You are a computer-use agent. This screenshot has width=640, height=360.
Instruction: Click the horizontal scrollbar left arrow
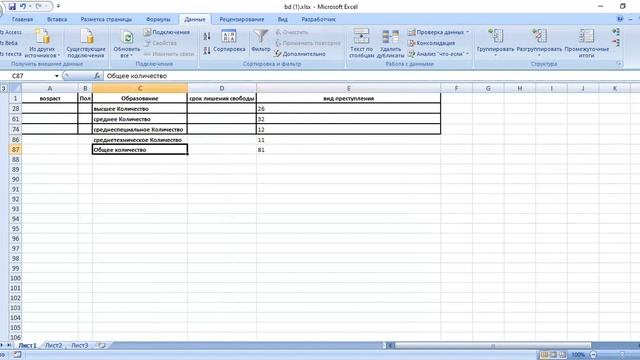[x=390, y=346]
